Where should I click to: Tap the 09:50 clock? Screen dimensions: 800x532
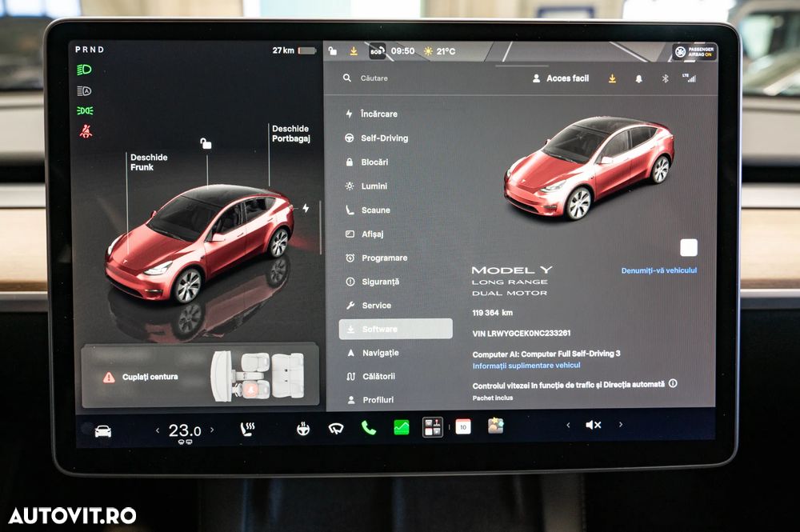coord(402,51)
